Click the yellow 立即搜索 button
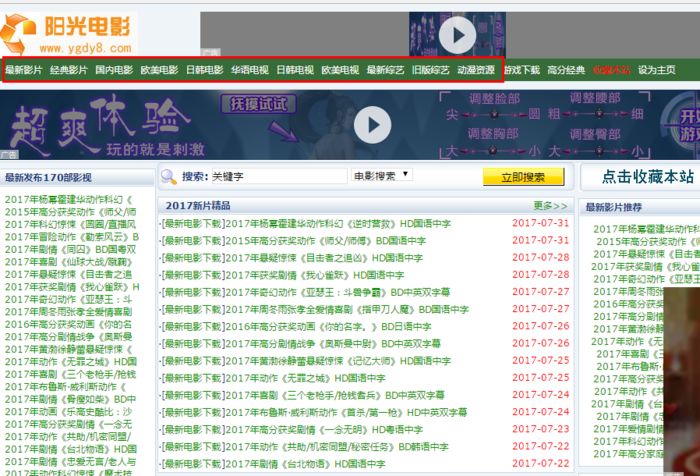Image resolution: width=700 pixels, height=476 pixels. tap(523, 177)
